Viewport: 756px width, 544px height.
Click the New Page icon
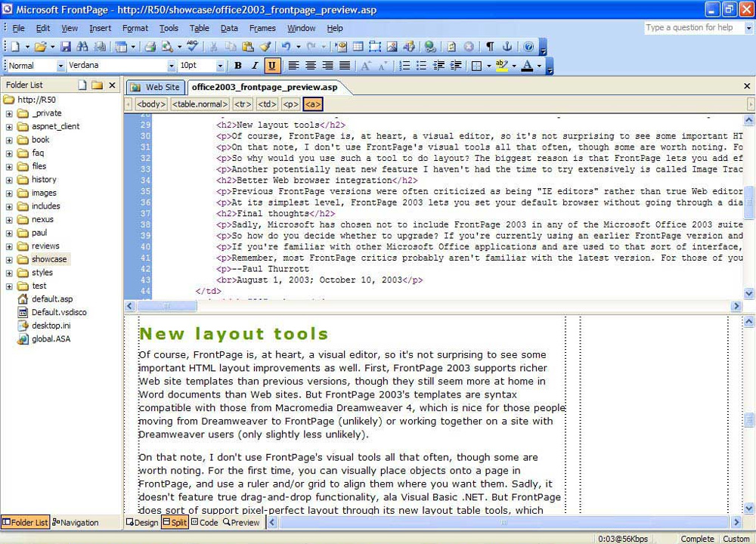point(15,47)
